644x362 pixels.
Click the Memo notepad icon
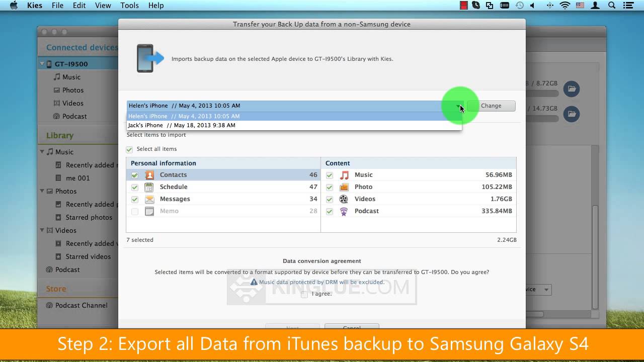[x=149, y=211]
